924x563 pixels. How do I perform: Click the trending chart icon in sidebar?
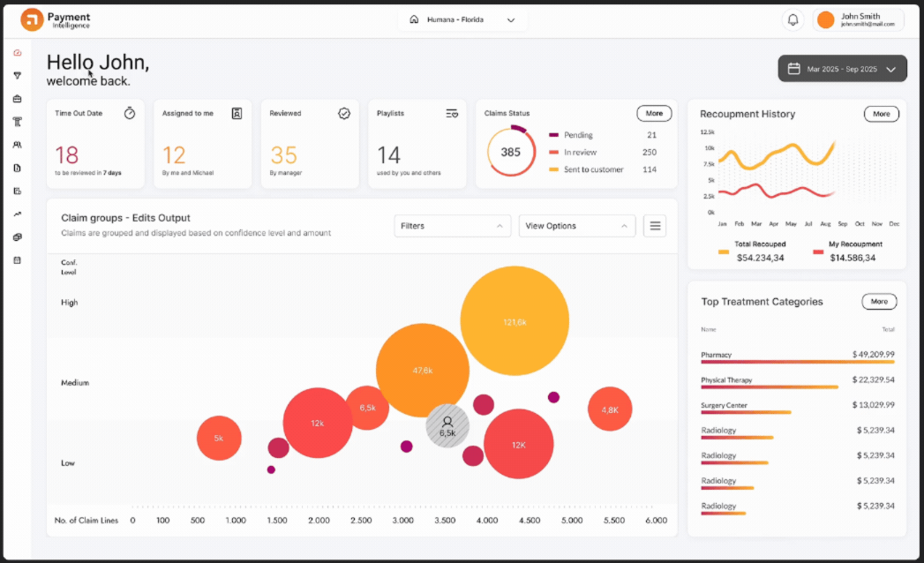click(17, 214)
